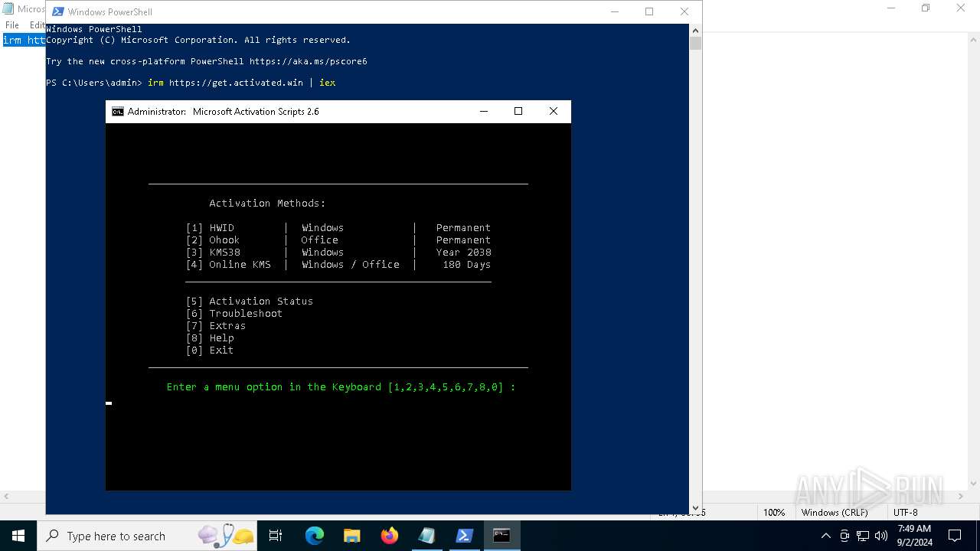This screenshot has width=980, height=551.
Task: Open the notification center icon
Action: coord(955,536)
